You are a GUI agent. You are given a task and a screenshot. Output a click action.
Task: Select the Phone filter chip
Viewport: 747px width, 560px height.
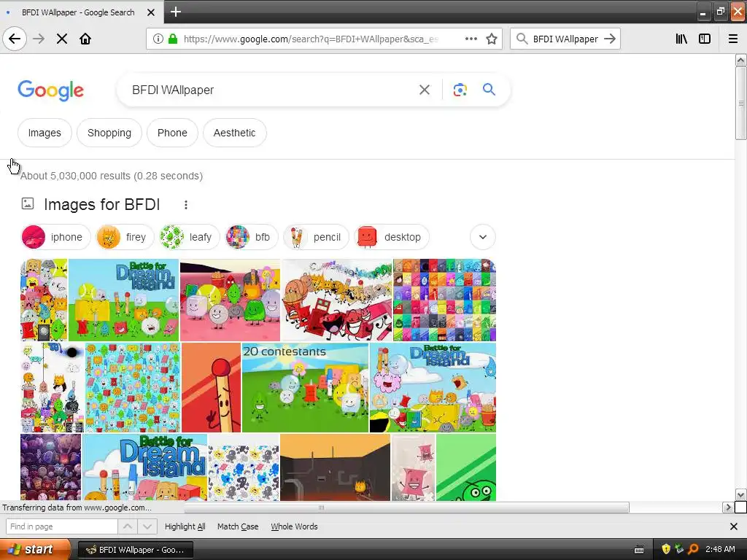coord(172,133)
